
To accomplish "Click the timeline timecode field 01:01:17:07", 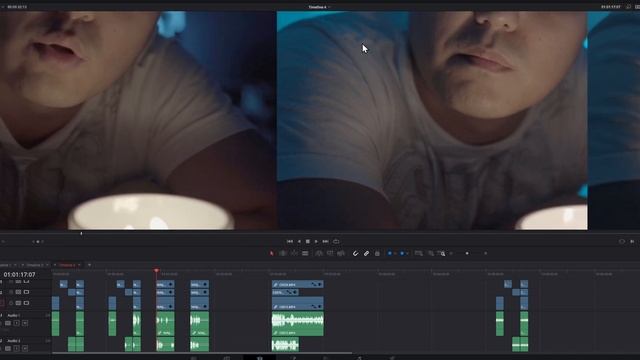I will [20, 275].
